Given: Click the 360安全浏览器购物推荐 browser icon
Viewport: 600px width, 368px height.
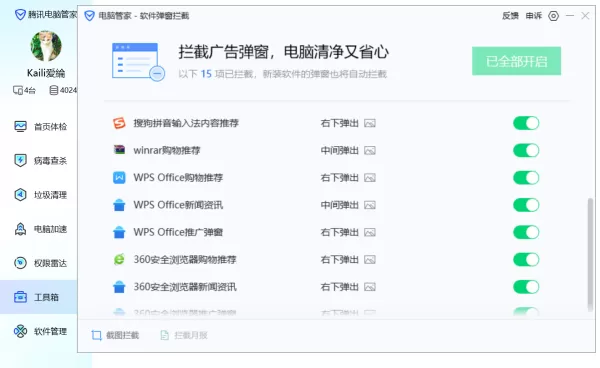Looking at the screenshot, I should coord(119,259).
